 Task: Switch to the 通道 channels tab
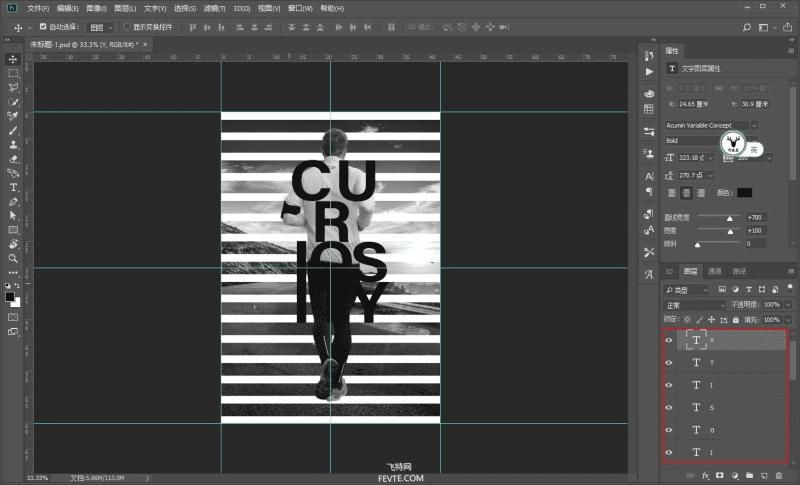click(715, 271)
